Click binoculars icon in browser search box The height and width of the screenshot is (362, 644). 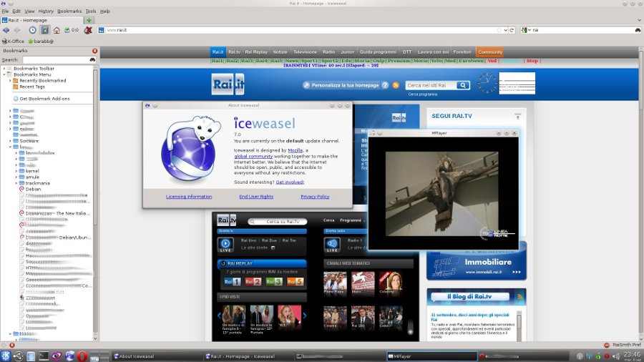[x=638, y=30]
